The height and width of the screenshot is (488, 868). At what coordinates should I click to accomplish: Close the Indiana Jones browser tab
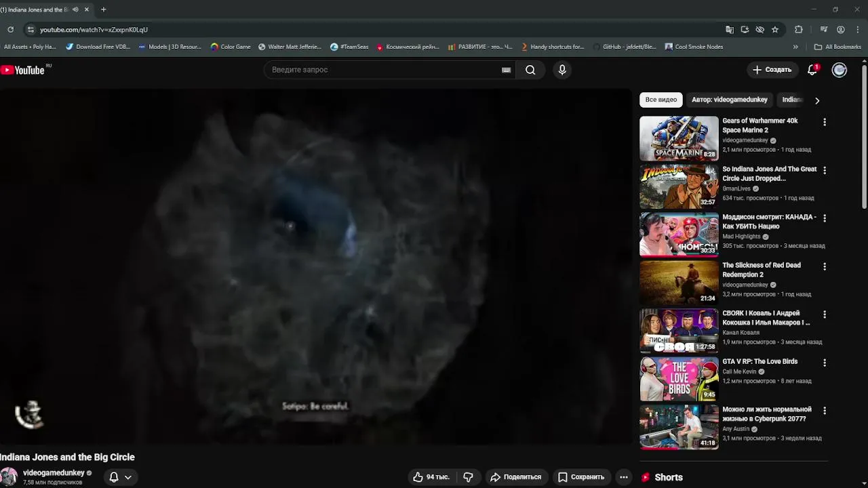tap(87, 9)
